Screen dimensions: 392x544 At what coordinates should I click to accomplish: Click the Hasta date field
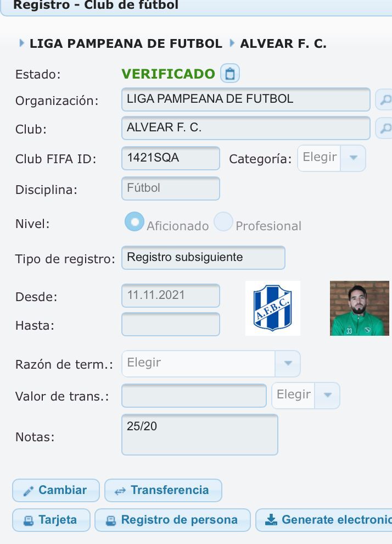[171, 324]
